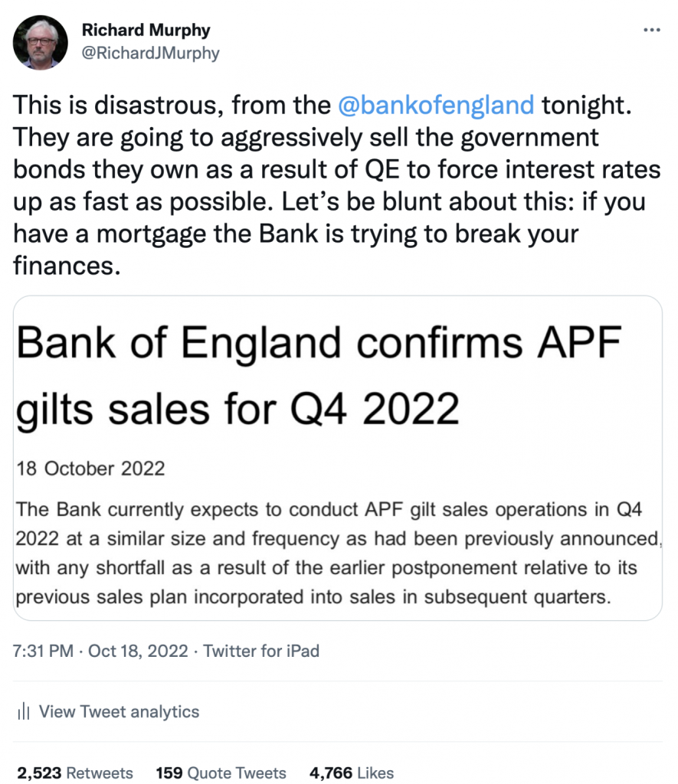Image resolution: width=678 pixels, height=784 pixels.
Task: Open the embedded Bank of England screenshot
Action: coord(339,456)
